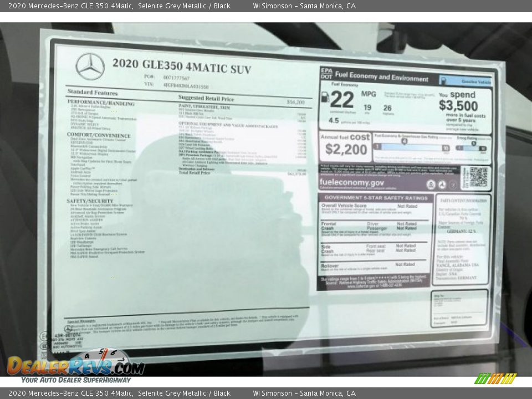
Task: Click the gas pump in Gasoline Vehicle banner
Action: tap(443, 79)
